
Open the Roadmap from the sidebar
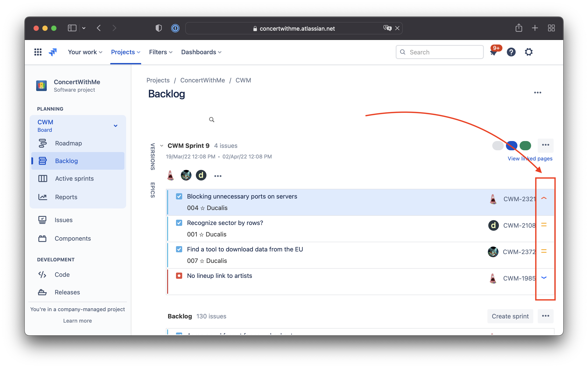pyautogui.click(x=68, y=143)
